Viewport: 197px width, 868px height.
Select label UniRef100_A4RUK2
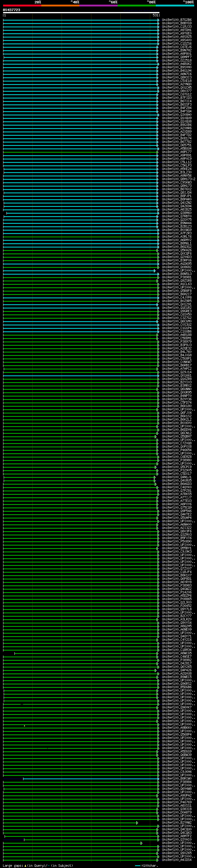point(176,64)
